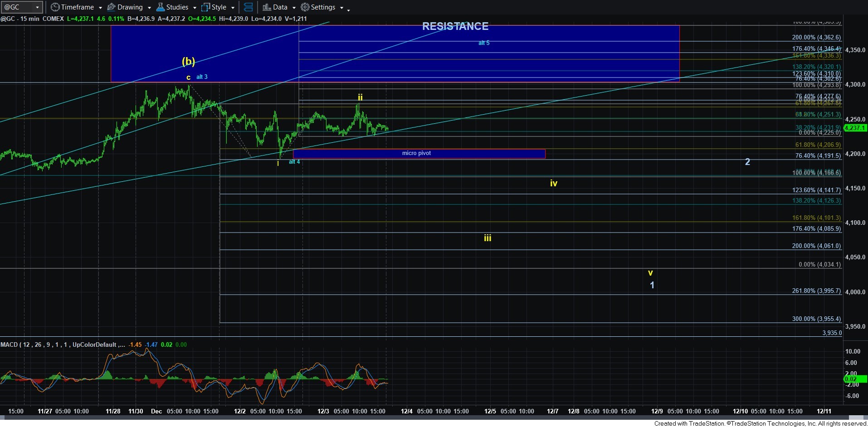Click the Timeframe clock icon

[55, 7]
